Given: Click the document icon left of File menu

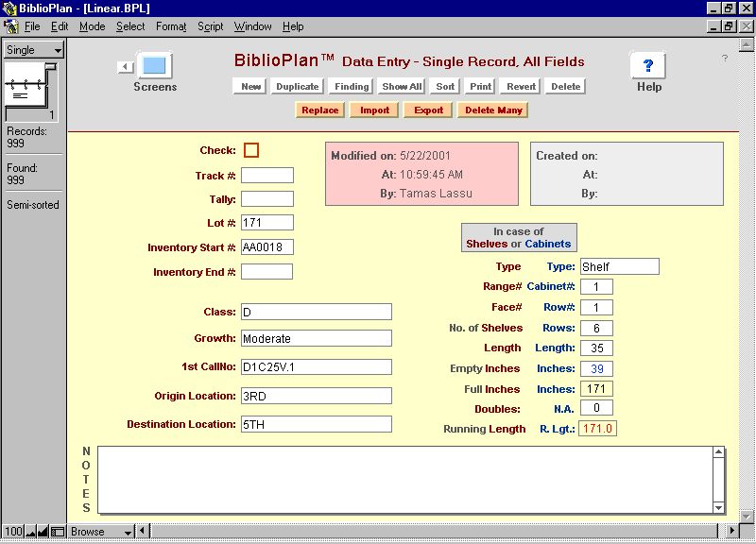Looking at the screenshot, I should 10,26.
